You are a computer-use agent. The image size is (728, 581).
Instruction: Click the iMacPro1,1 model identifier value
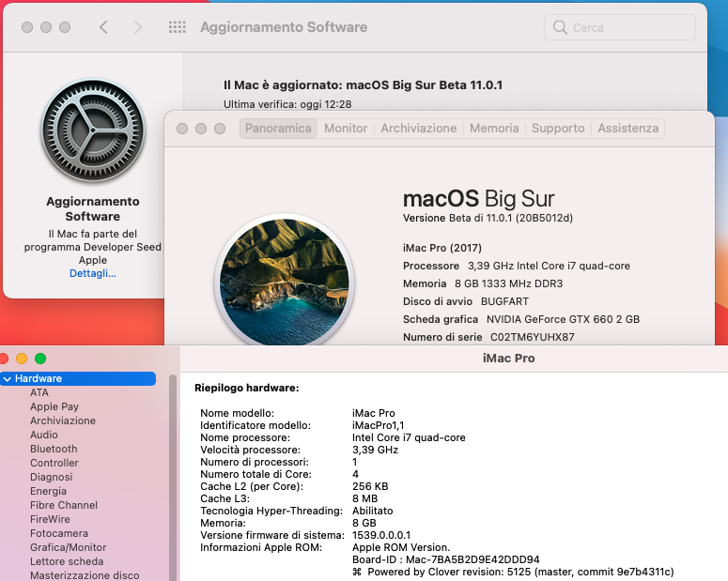pyautogui.click(x=378, y=425)
